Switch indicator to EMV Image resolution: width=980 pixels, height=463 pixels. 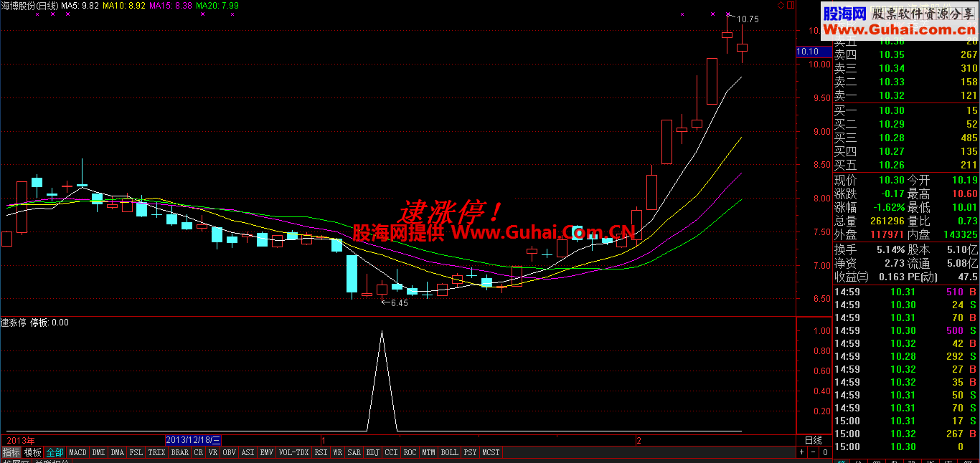click(x=266, y=452)
